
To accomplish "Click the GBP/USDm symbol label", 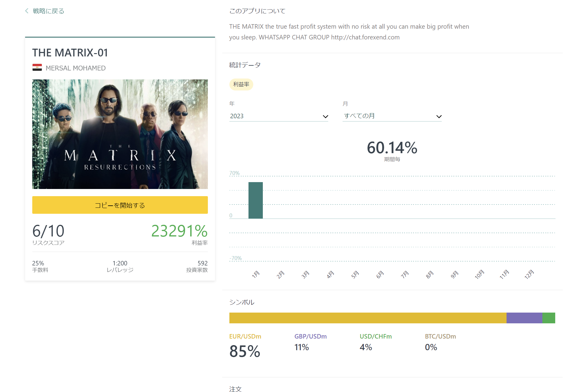I will pos(311,336).
